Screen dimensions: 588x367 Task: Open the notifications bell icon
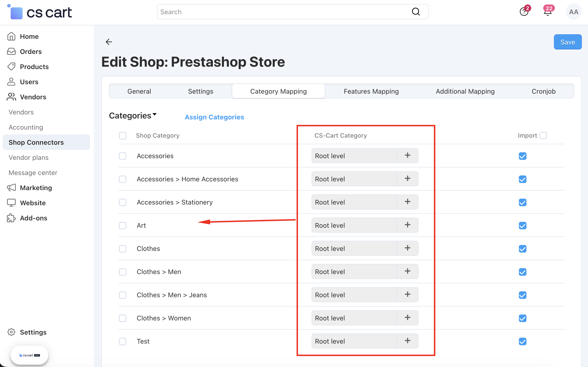(548, 11)
